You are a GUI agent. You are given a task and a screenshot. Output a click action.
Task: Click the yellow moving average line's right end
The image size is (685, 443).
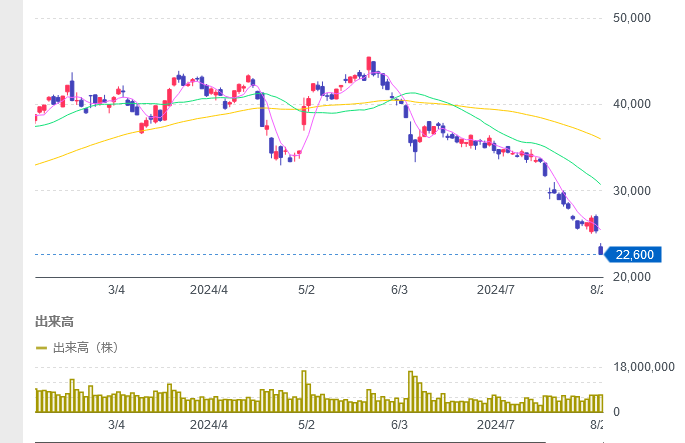pyautogui.click(x=598, y=138)
